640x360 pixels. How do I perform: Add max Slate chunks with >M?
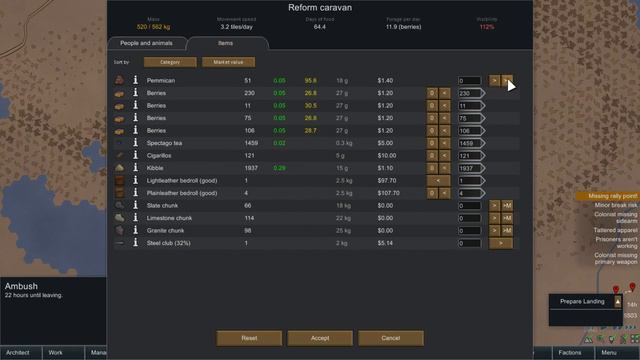point(507,206)
